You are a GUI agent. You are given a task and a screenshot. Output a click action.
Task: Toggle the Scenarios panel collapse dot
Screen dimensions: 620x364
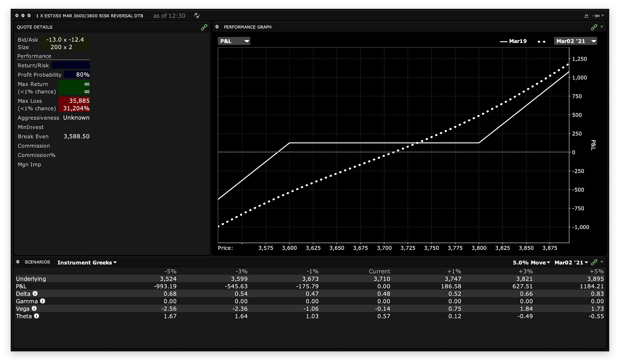tap(18, 262)
